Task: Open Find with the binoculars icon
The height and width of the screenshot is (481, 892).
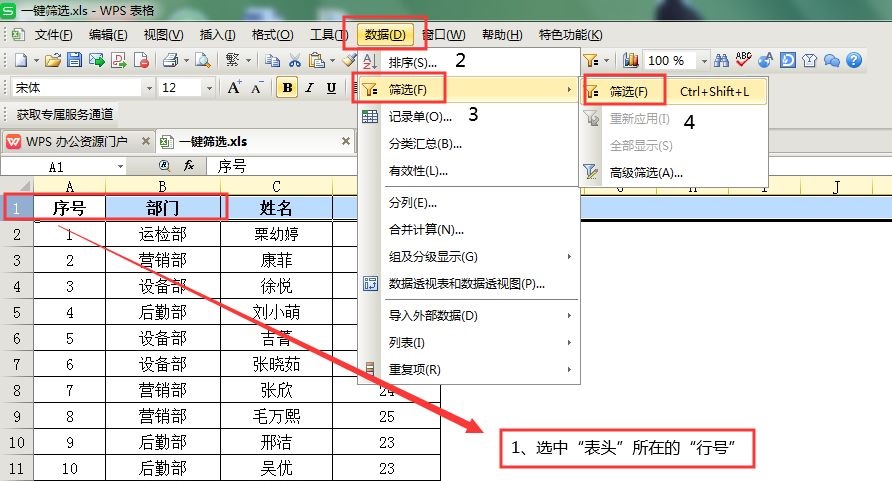Action: tap(721, 60)
